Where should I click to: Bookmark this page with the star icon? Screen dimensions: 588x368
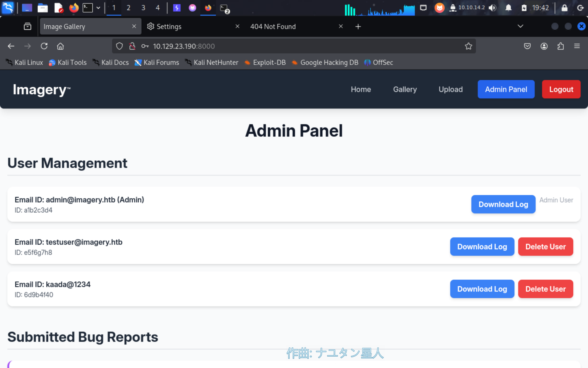click(x=468, y=46)
